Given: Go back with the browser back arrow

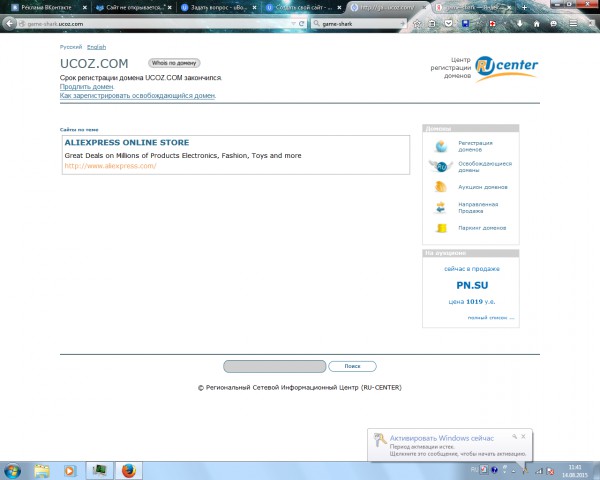Looking at the screenshot, I should 10,24.
